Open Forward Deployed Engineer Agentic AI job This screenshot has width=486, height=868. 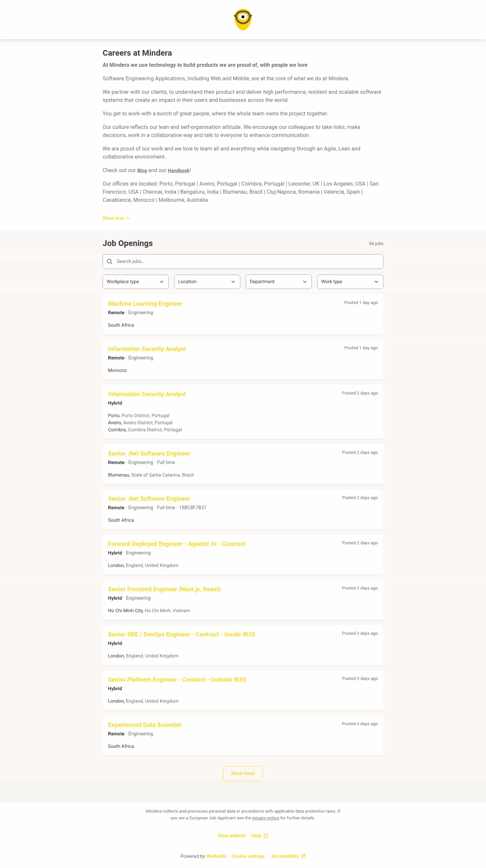click(x=177, y=544)
